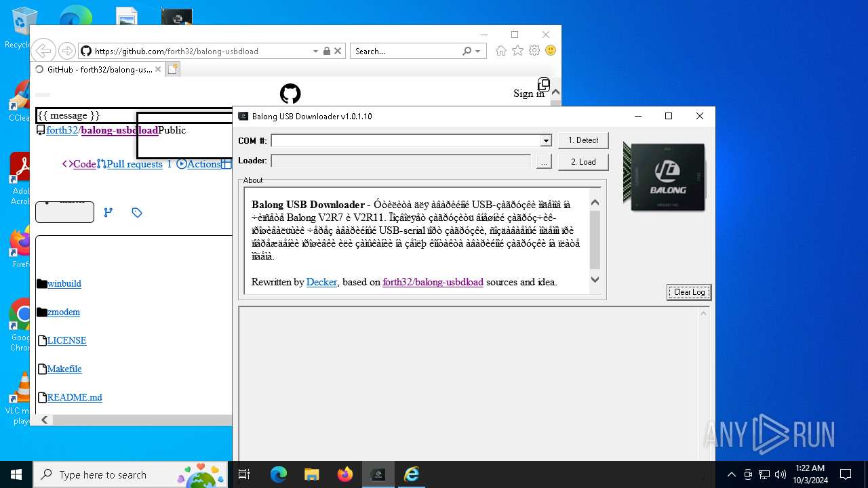
Task: Open the winbuild folder
Action: [x=64, y=283]
